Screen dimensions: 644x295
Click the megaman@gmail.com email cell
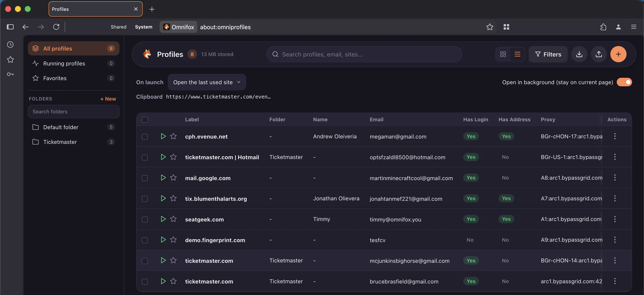coord(398,136)
